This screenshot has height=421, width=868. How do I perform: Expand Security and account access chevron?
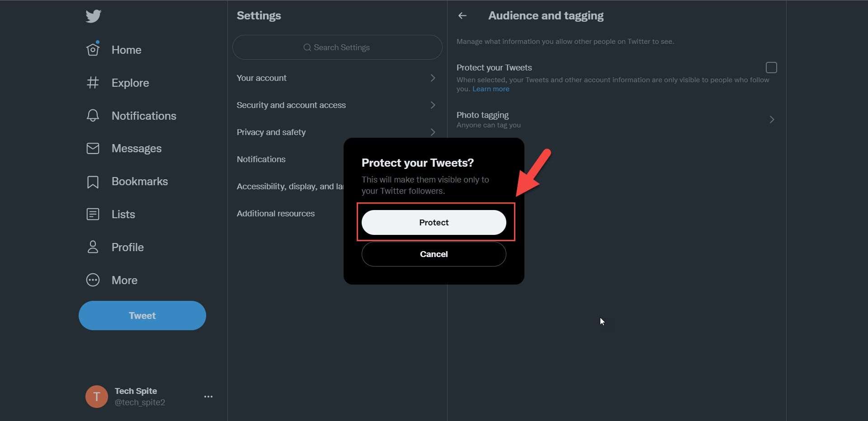[433, 105]
